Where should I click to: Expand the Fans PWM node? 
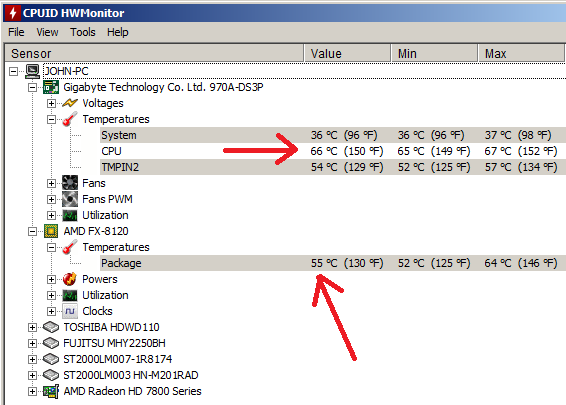coord(51,199)
